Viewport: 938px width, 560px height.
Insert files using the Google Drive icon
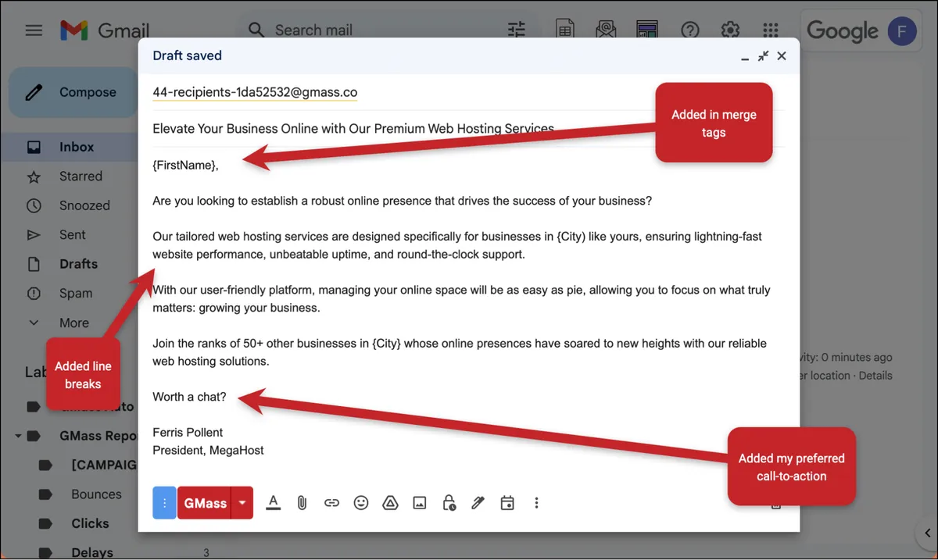[390, 503]
